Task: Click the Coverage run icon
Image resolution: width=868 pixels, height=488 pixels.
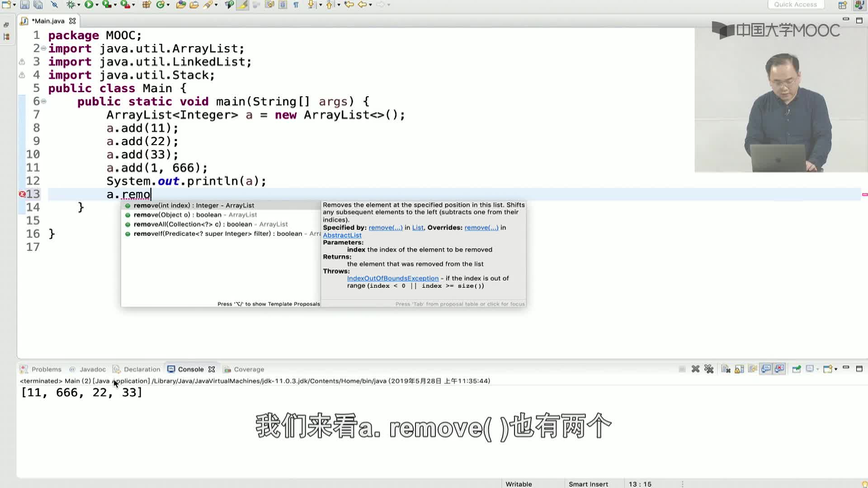Action: tap(106, 5)
